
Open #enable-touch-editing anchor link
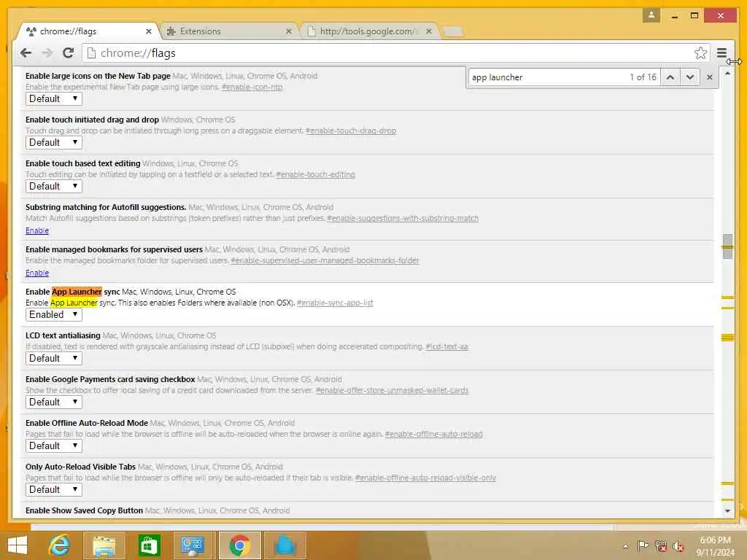[x=315, y=175]
